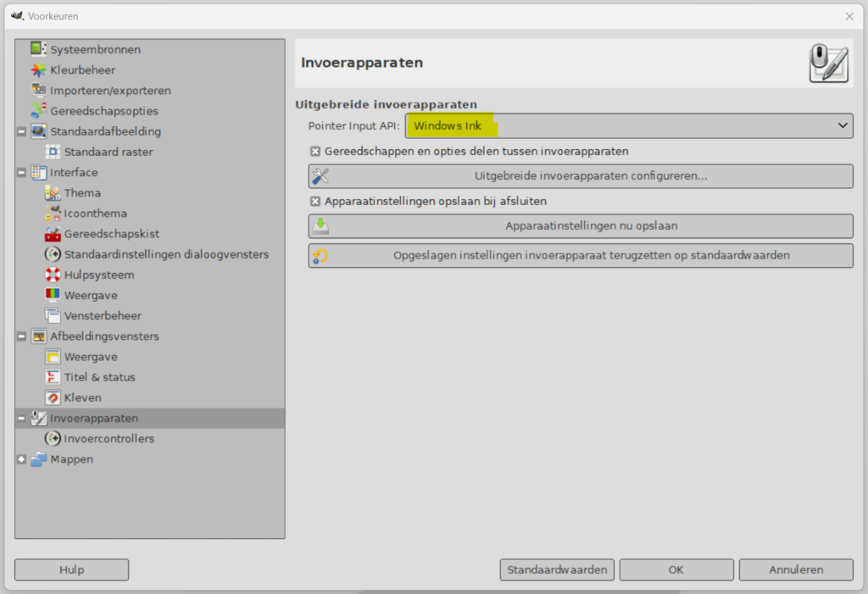Collapse the Afbeeldingsvensters tree section
Viewport: 868px width, 594px height.
tap(21, 336)
